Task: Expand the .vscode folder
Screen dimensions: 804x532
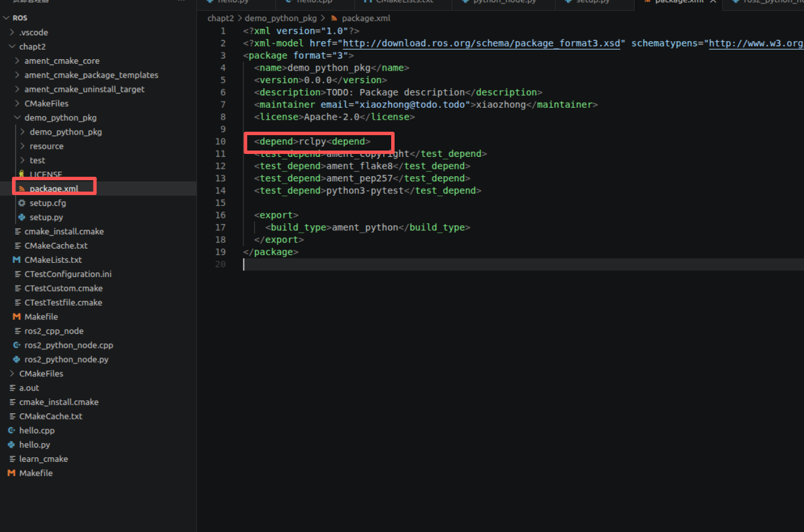Action: pos(12,33)
